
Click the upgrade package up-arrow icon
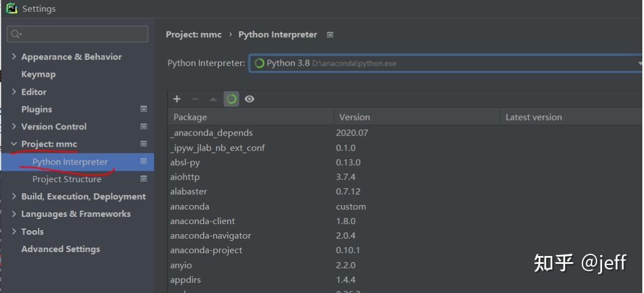pos(213,99)
